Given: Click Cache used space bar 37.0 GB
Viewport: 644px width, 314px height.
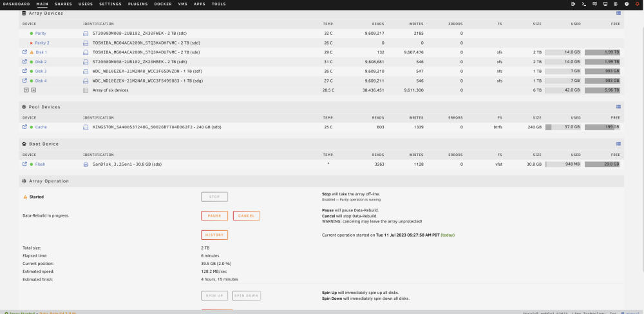Looking at the screenshot, I should [x=563, y=127].
